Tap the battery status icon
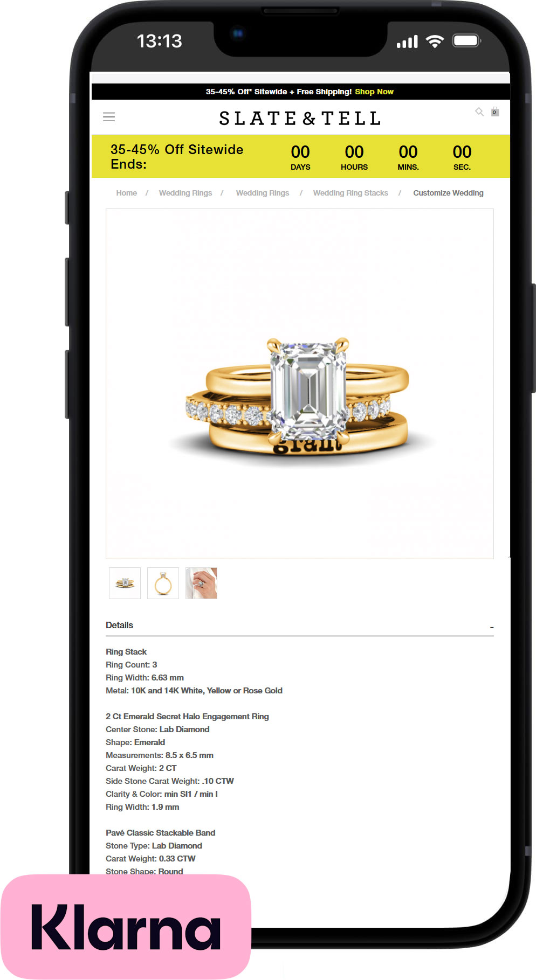Viewport: 536px width, 980px height. tap(466, 41)
